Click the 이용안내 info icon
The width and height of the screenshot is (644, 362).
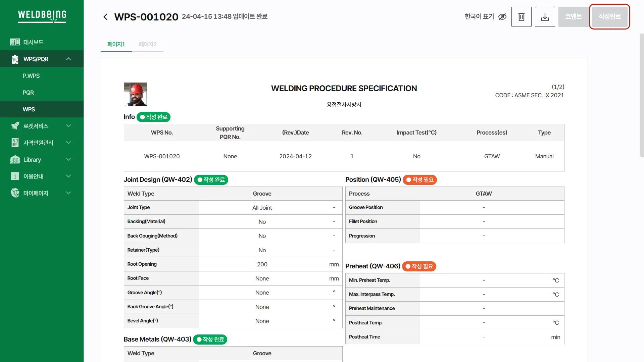tap(15, 176)
